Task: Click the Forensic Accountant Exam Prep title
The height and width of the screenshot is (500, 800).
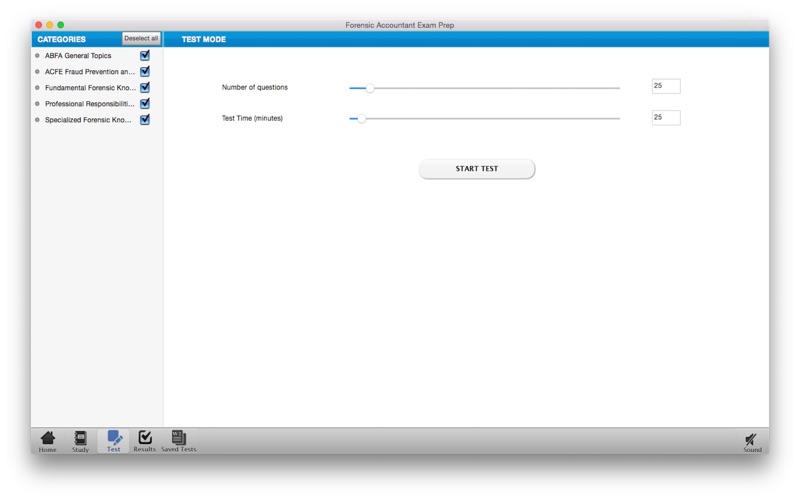Action: (x=399, y=25)
